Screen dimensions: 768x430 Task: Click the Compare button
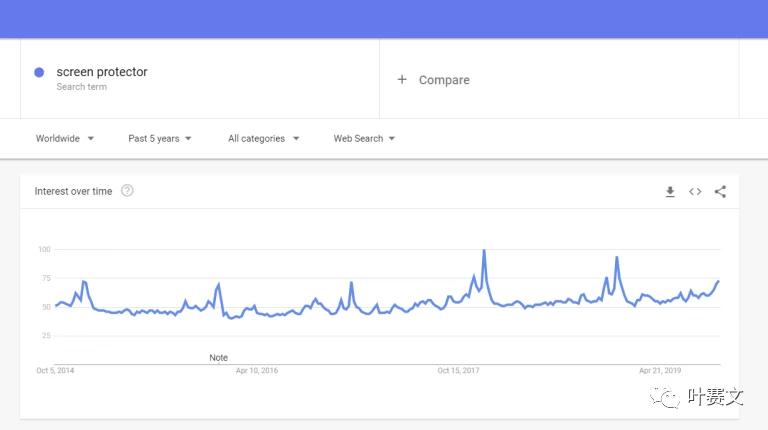(x=444, y=80)
